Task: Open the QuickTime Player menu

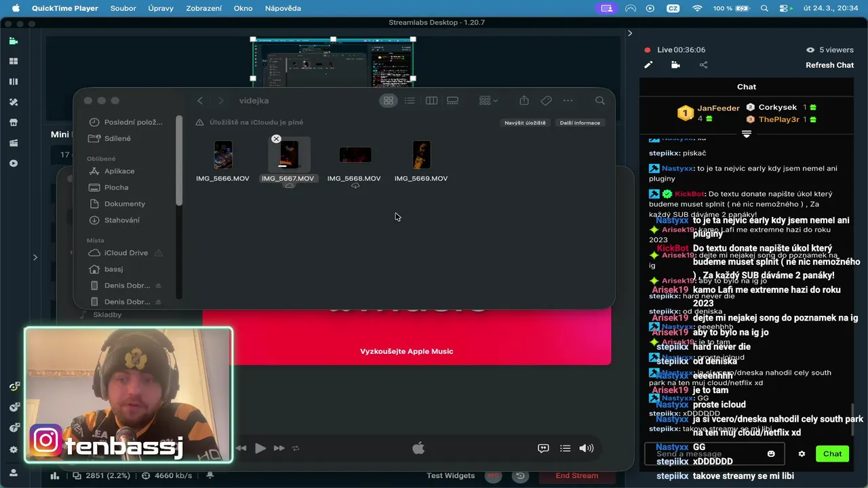Action: (x=65, y=8)
